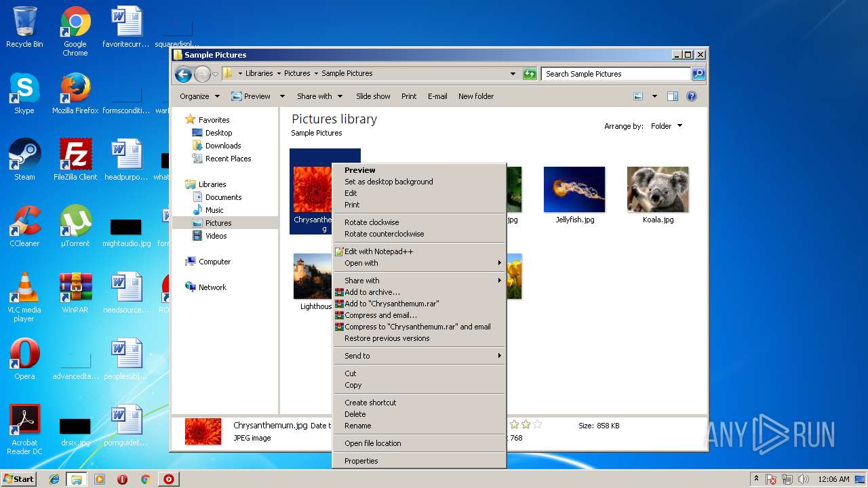This screenshot has width=868, height=488.
Task: Click the Search Sample Pictures field
Action: click(616, 74)
